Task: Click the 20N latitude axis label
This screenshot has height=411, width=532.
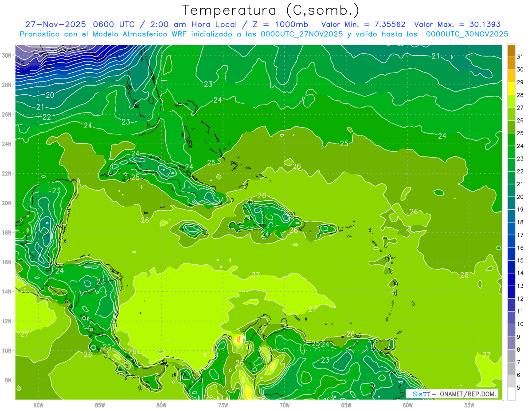Action: pos(8,203)
